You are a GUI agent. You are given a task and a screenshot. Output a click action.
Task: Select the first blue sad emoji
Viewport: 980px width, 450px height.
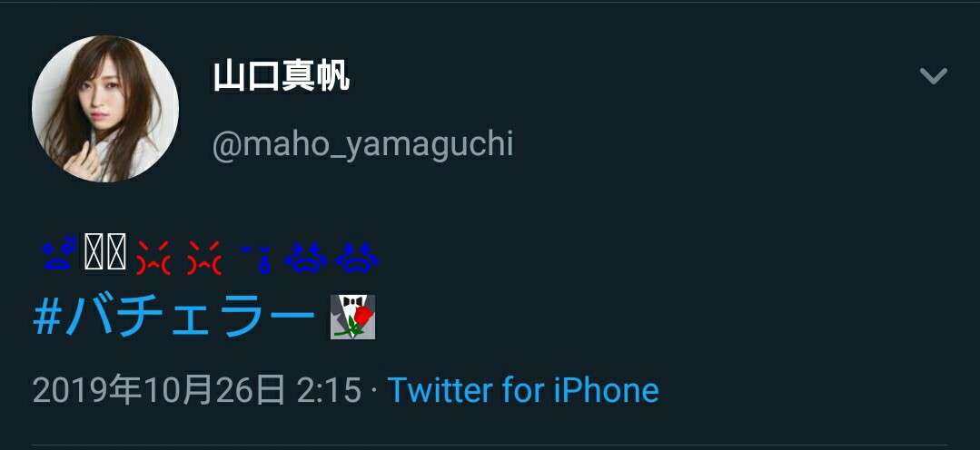(x=59, y=253)
